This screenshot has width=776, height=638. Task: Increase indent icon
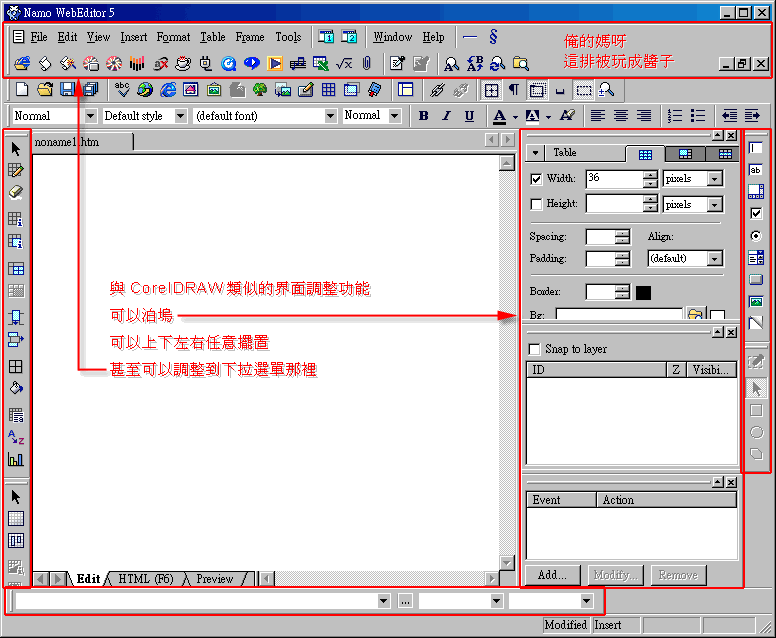pyautogui.click(x=752, y=116)
